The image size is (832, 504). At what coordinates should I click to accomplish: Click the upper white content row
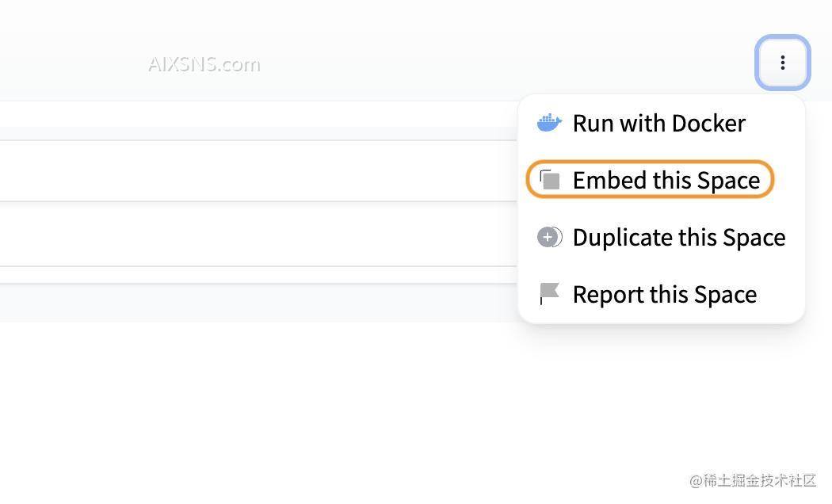click(254, 170)
